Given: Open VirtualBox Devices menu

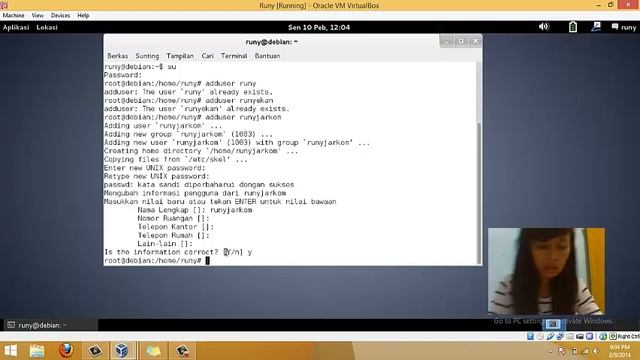Looking at the screenshot, I should coord(60,16).
